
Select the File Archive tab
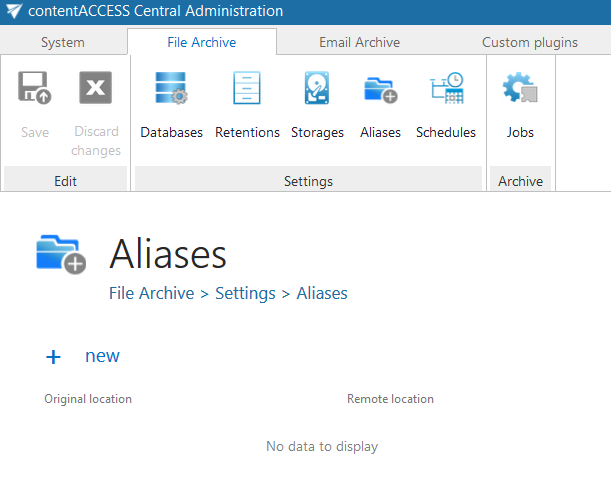[x=202, y=42]
